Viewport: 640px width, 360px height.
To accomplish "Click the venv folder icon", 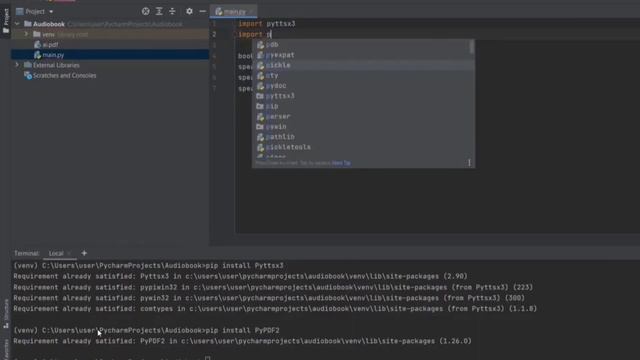I will click(x=37, y=34).
